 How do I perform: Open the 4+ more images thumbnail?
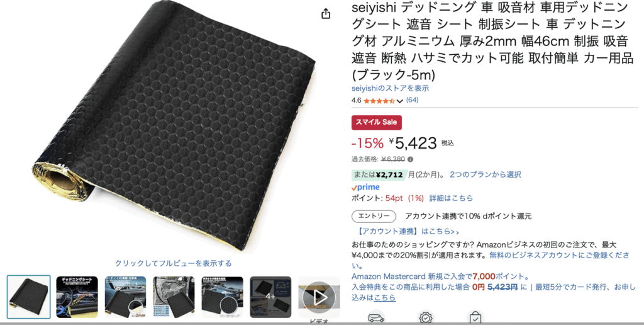coord(270,297)
